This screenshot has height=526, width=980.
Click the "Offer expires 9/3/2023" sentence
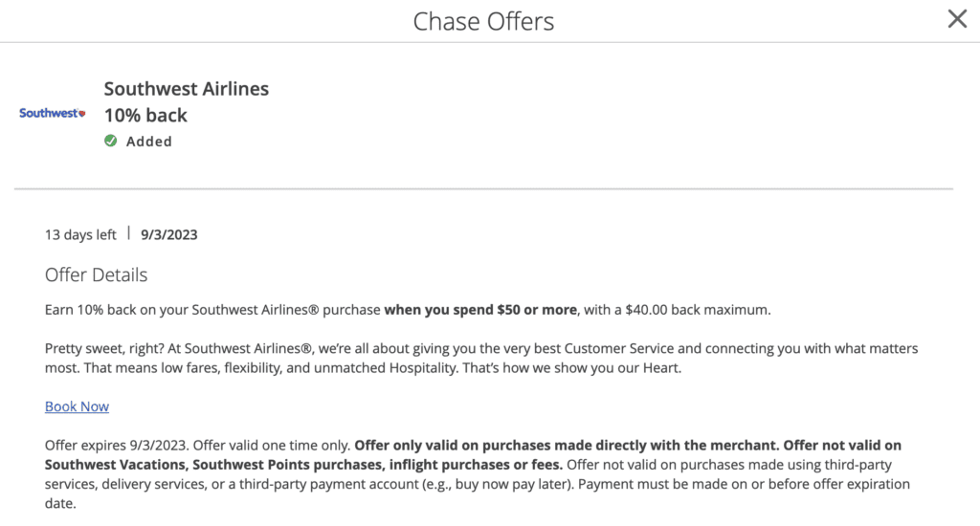(117, 446)
